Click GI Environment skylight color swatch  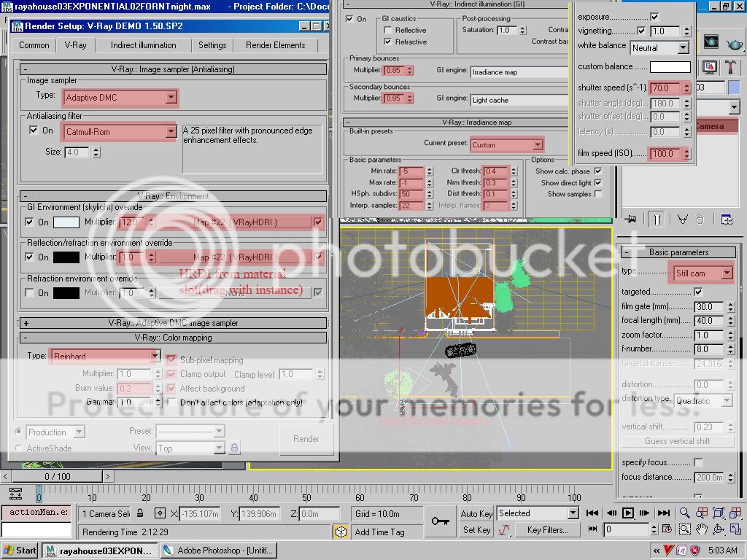[x=66, y=222]
